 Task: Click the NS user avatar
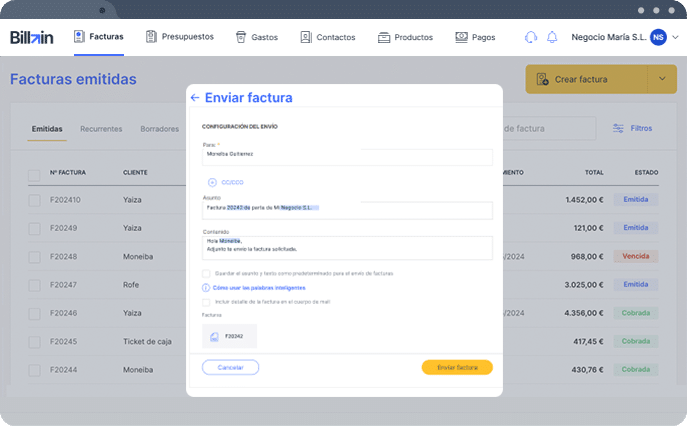point(657,37)
